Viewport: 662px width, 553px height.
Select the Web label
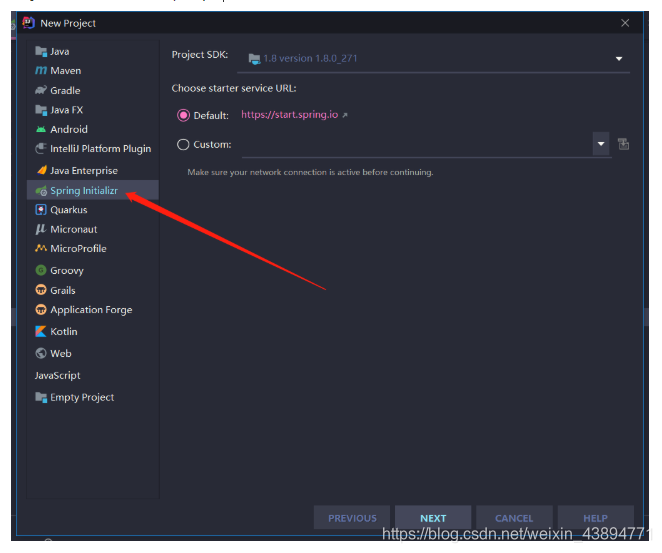click(61, 353)
